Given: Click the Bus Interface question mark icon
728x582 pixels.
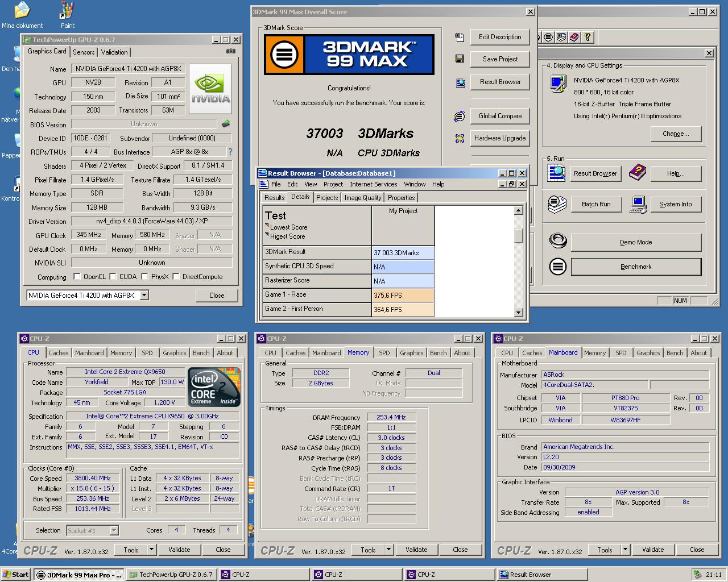Looking at the screenshot, I should pos(230,152).
